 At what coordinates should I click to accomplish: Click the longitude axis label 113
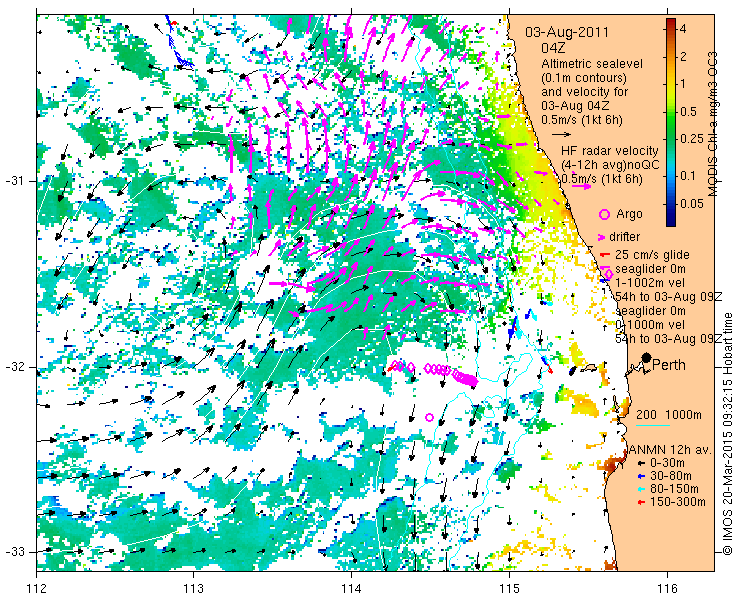[193, 588]
